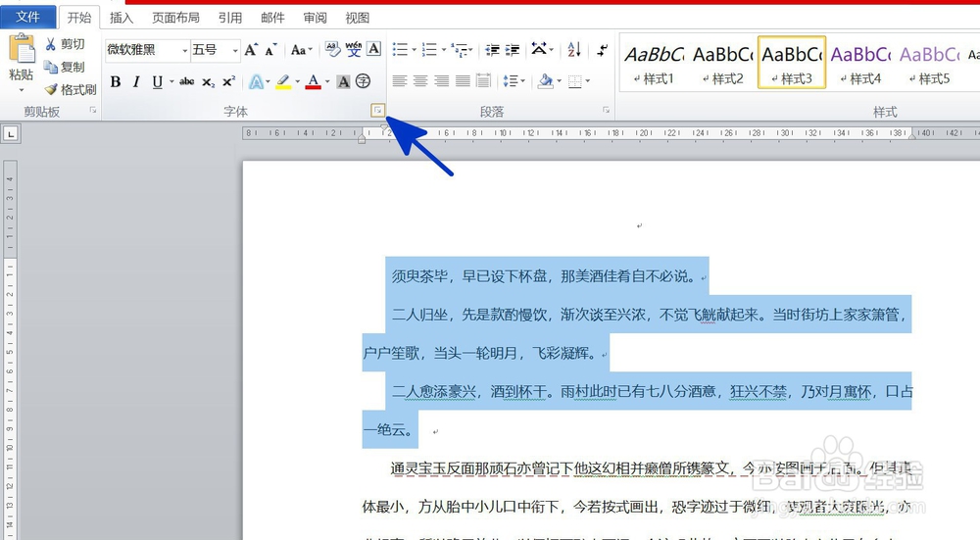Align text right
Viewport: 980px width, 540px height.
[442, 81]
